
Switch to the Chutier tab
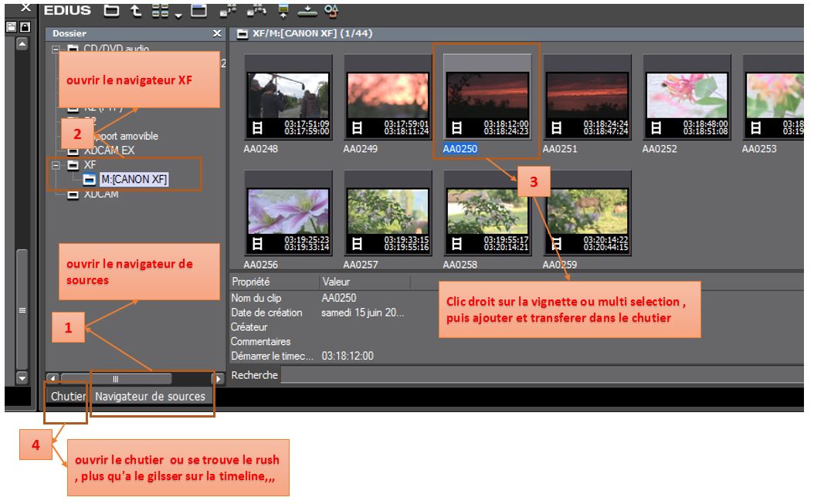tap(68, 396)
